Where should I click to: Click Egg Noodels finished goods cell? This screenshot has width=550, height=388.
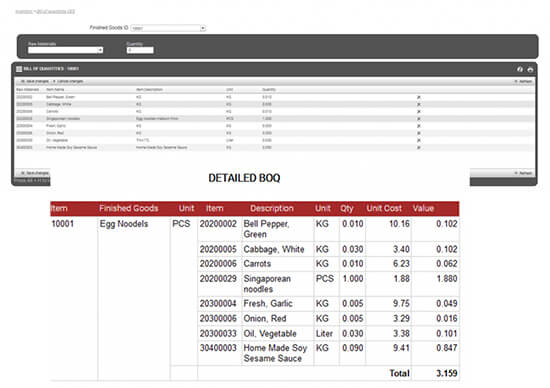coord(124,223)
